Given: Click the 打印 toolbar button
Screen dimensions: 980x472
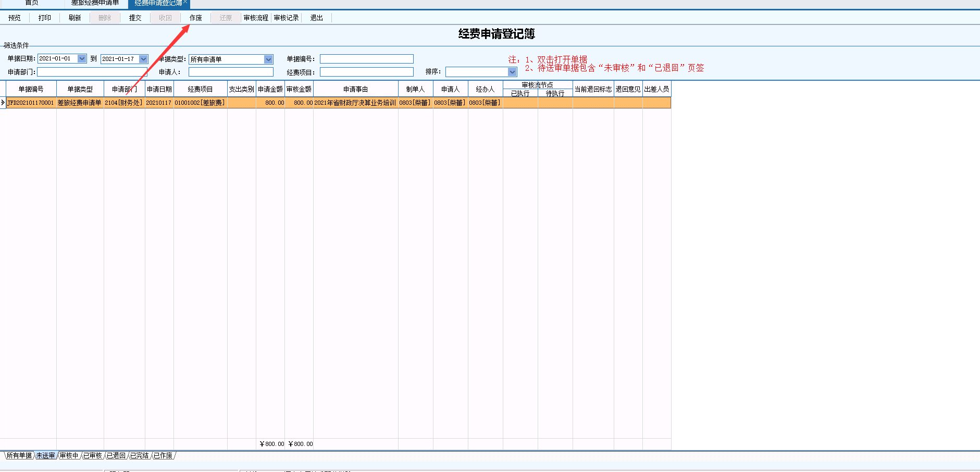Looking at the screenshot, I should click(45, 18).
